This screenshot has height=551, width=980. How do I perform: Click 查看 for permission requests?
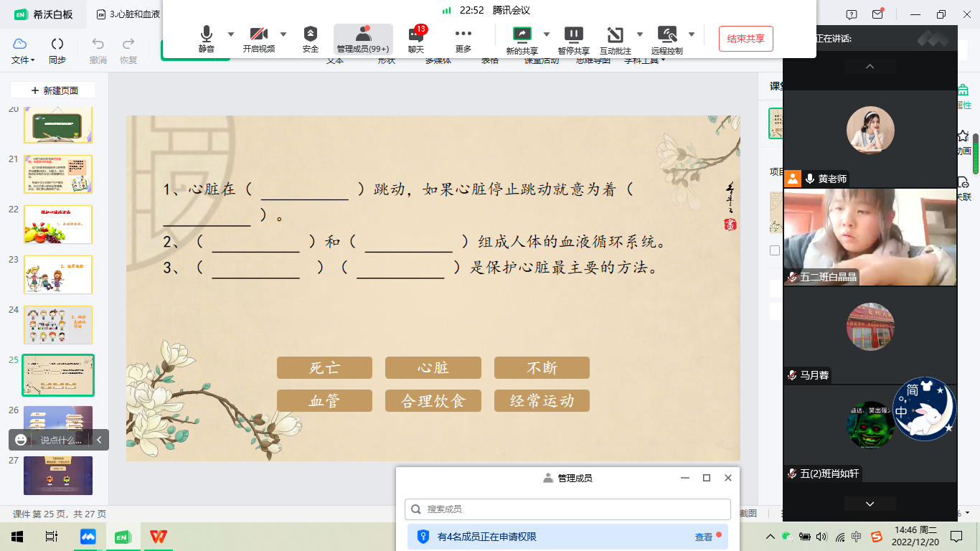[704, 537]
